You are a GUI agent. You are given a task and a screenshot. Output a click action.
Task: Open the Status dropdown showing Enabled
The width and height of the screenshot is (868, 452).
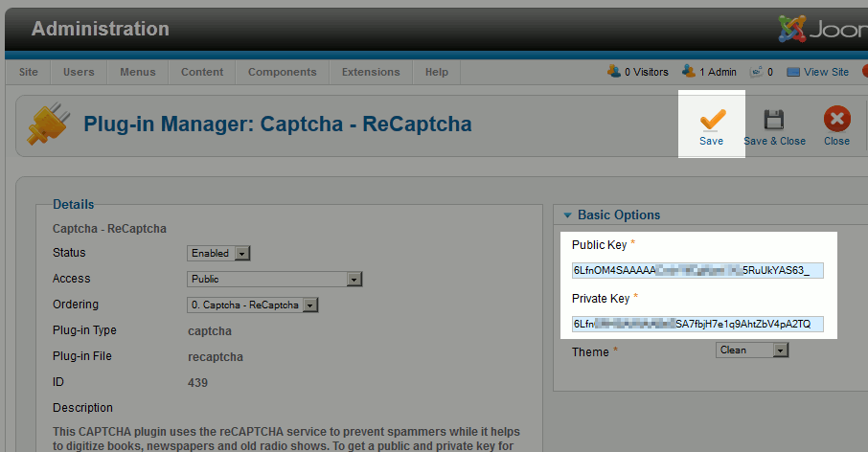(x=219, y=254)
